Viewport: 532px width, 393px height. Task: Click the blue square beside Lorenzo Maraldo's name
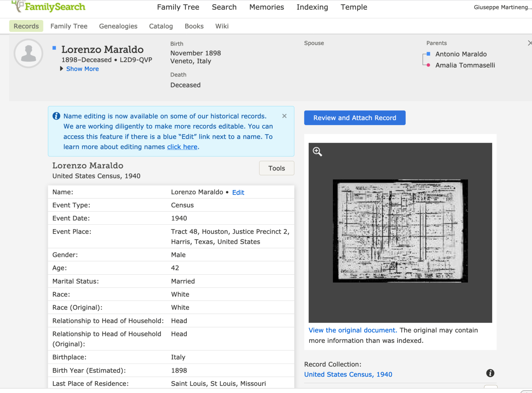(x=54, y=48)
